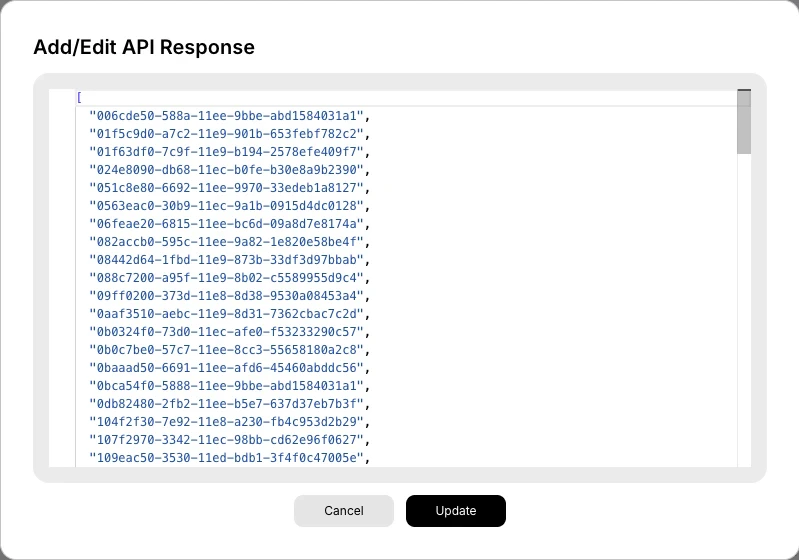The height and width of the screenshot is (560, 799).
Task: Click the Update button
Action: [x=456, y=511]
